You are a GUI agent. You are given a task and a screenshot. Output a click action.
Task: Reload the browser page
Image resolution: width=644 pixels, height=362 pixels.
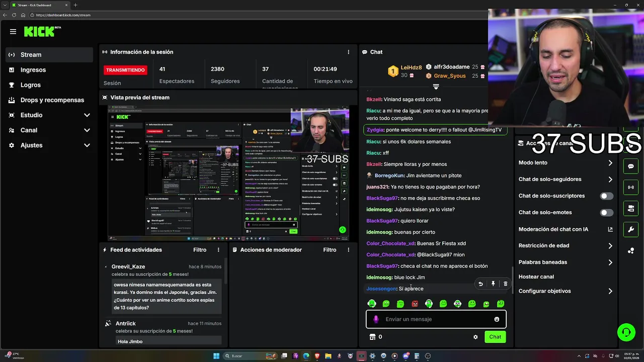(14, 15)
